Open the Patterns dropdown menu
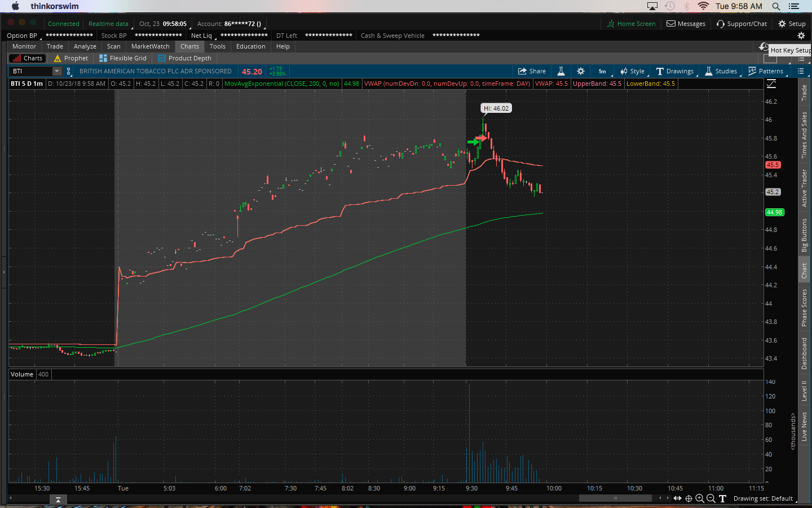Screen dimensions: 812x508 [x=766, y=71]
